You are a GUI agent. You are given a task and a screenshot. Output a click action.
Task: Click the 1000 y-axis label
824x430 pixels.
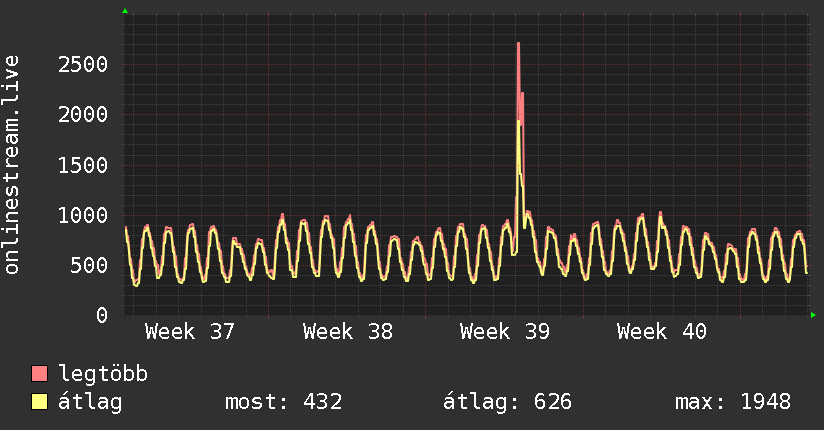coord(83,215)
